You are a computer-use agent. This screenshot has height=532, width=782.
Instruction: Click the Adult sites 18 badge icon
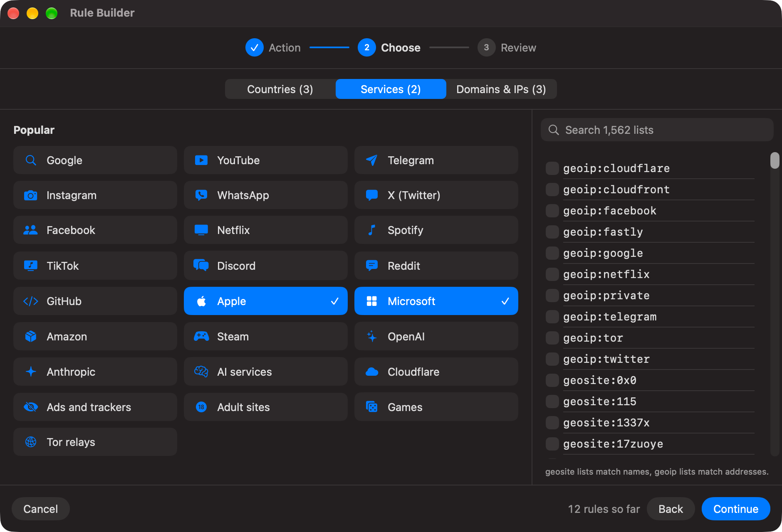[x=201, y=407]
